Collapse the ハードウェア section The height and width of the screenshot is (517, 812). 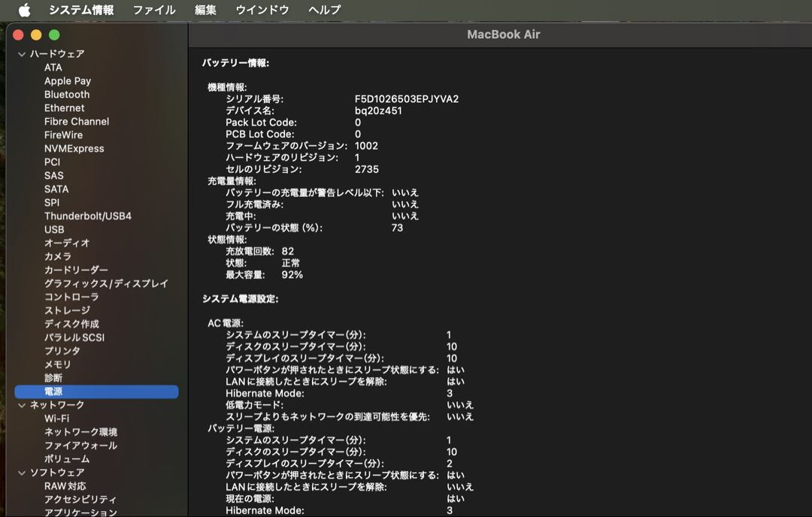(x=21, y=54)
